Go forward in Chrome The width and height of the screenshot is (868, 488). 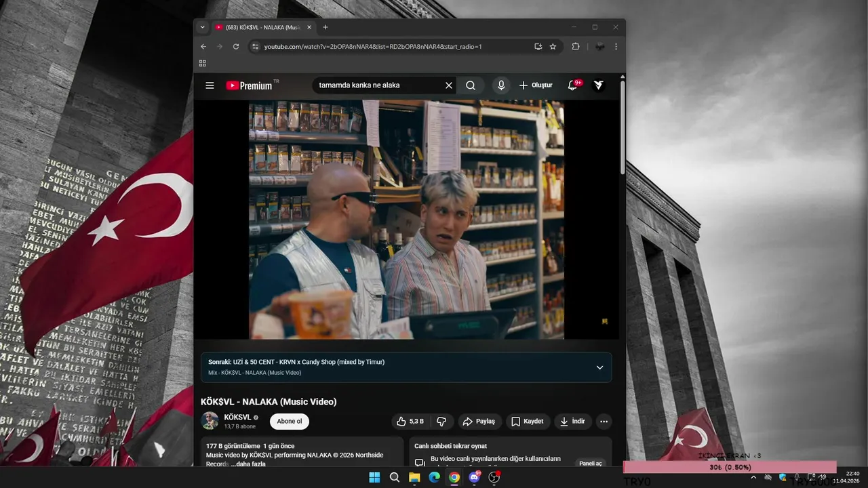click(x=220, y=47)
